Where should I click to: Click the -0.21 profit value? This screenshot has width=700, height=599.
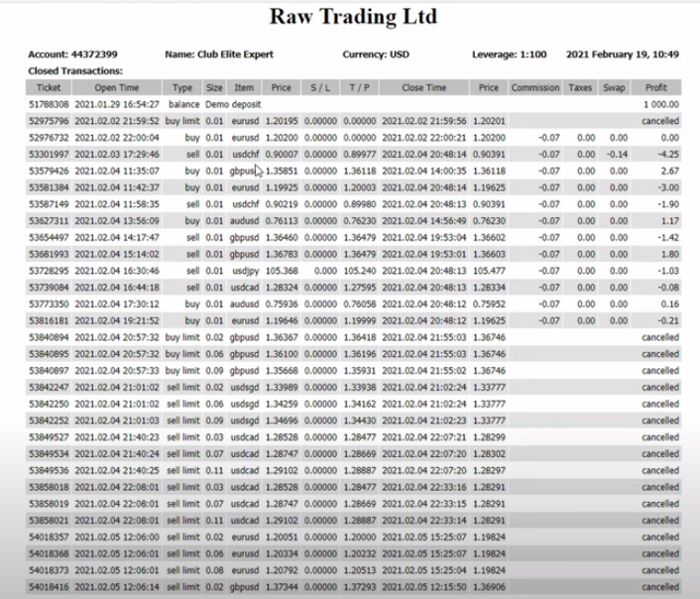[668, 320]
